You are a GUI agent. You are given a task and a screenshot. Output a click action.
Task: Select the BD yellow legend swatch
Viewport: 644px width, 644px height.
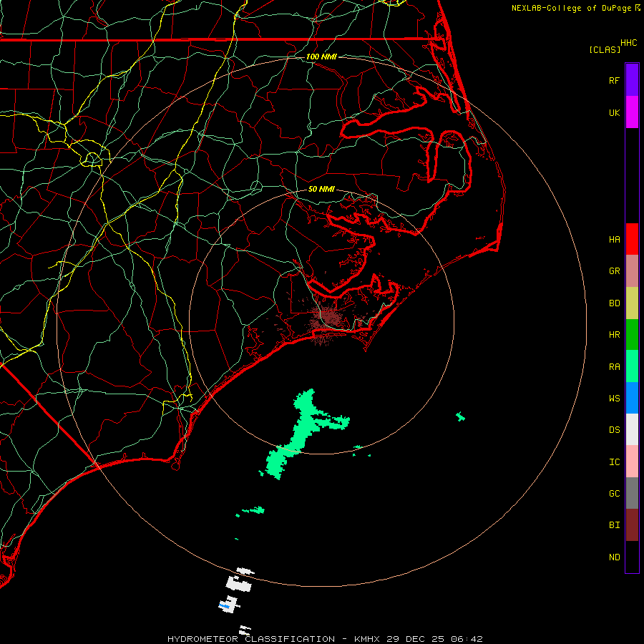(632, 303)
